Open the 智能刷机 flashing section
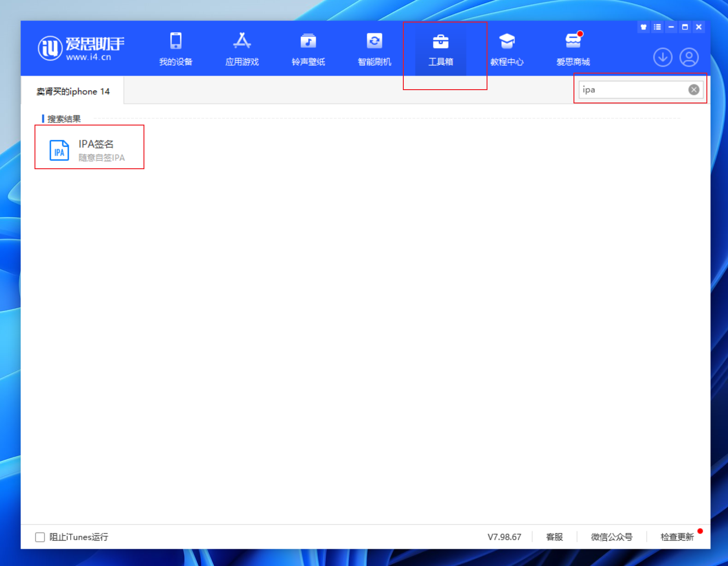The width and height of the screenshot is (728, 566). coord(374,49)
